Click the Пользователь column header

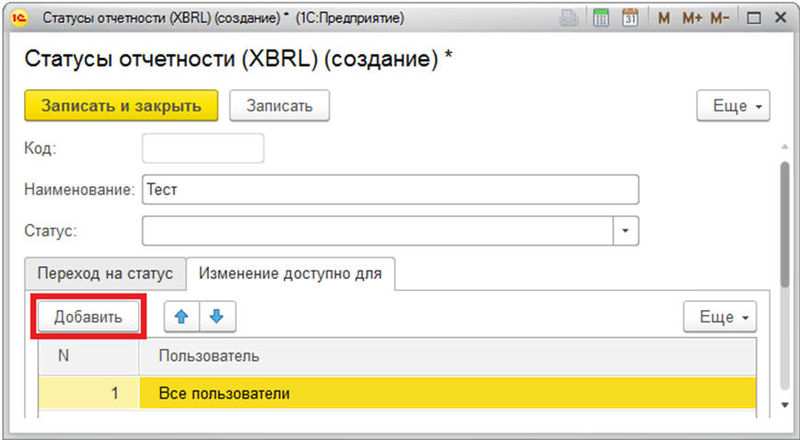click(x=447, y=356)
